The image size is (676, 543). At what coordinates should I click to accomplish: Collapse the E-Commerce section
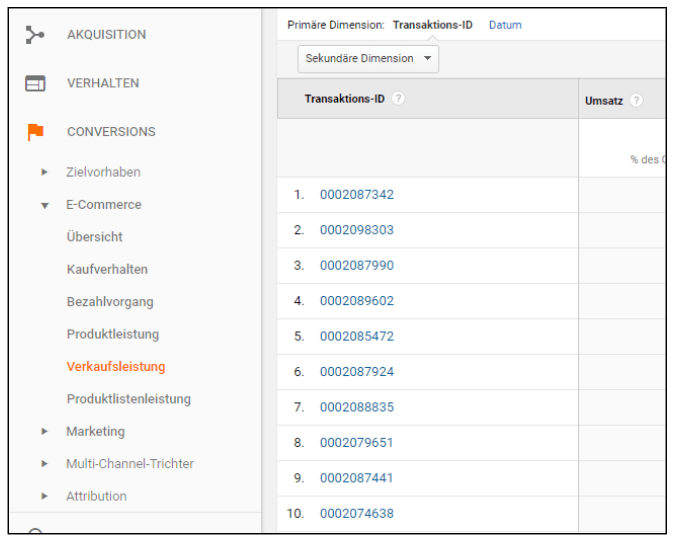click(44, 206)
